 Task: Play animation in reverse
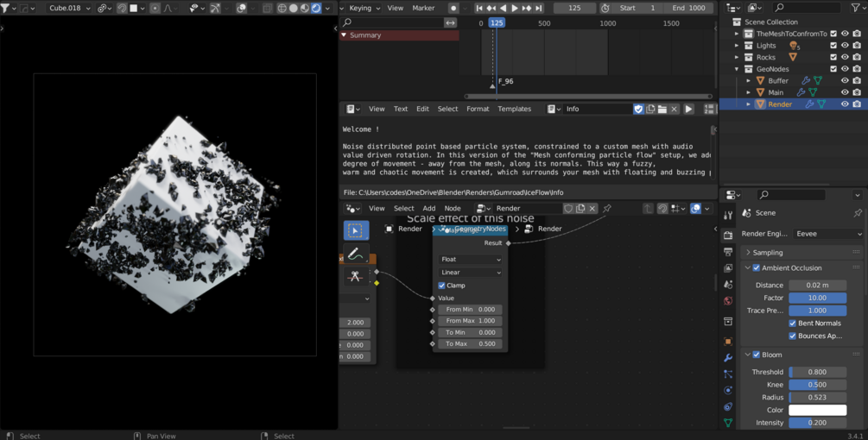coord(504,9)
